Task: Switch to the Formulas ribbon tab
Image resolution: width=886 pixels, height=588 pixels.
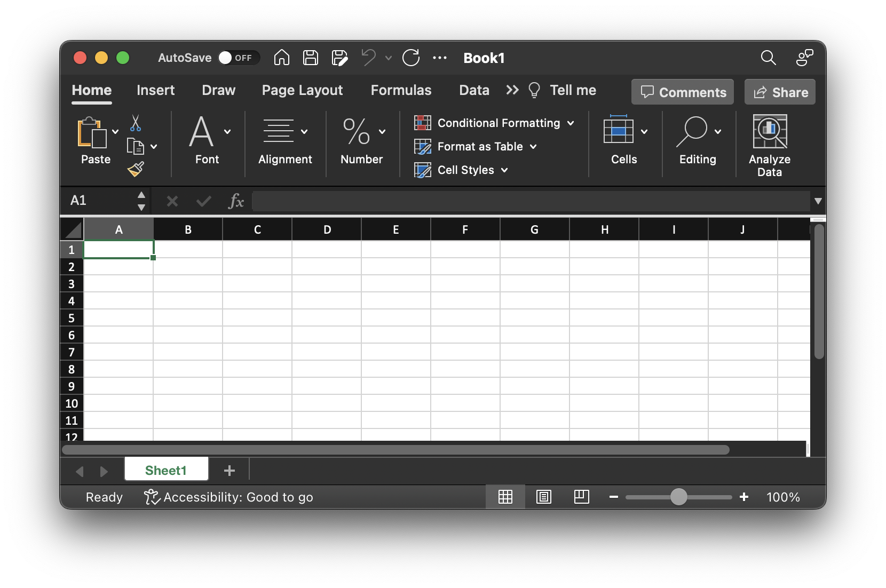Action: point(401,90)
